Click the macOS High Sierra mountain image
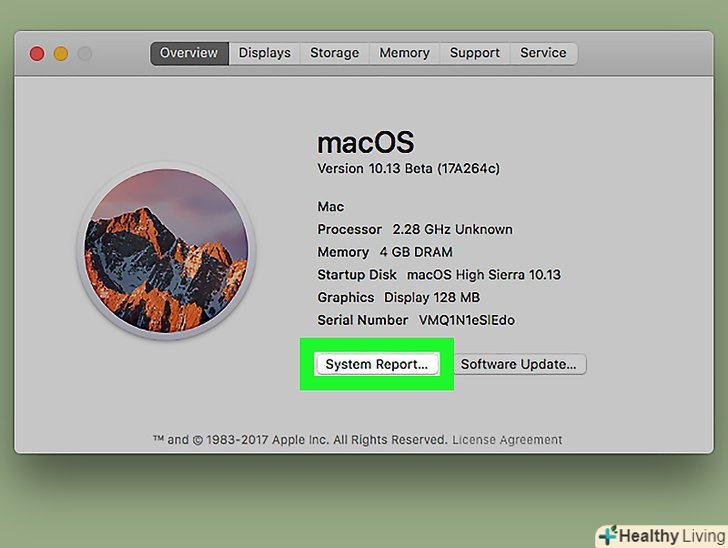 coord(166,251)
